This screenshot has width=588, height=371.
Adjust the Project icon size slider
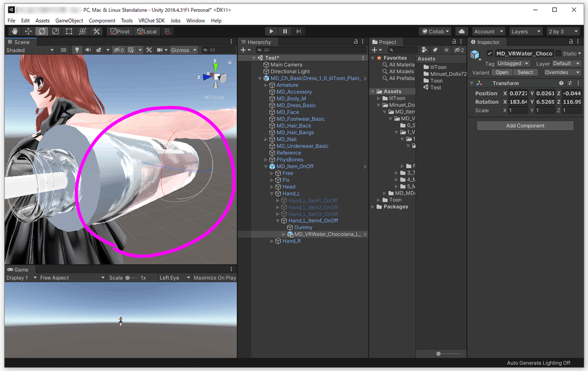[x=448, y=353]
